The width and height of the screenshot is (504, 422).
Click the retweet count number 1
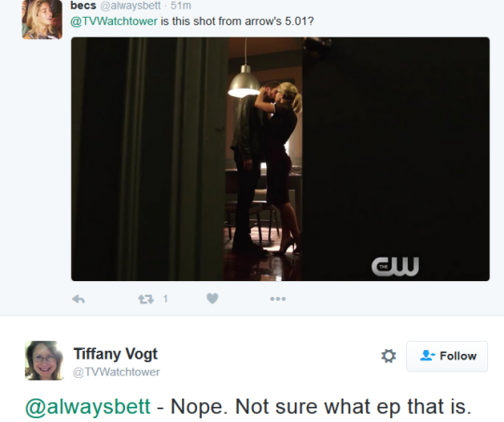pos(165,299)
